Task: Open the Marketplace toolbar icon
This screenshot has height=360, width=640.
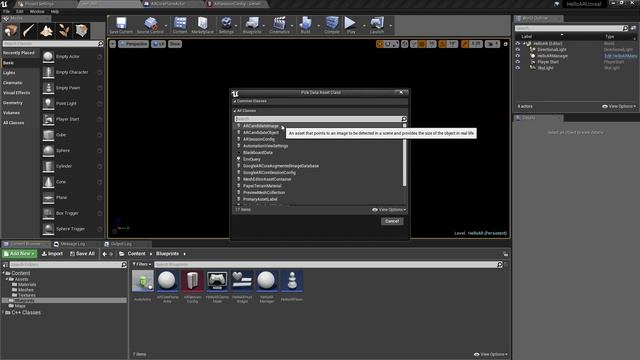Action: pos(202,25)
